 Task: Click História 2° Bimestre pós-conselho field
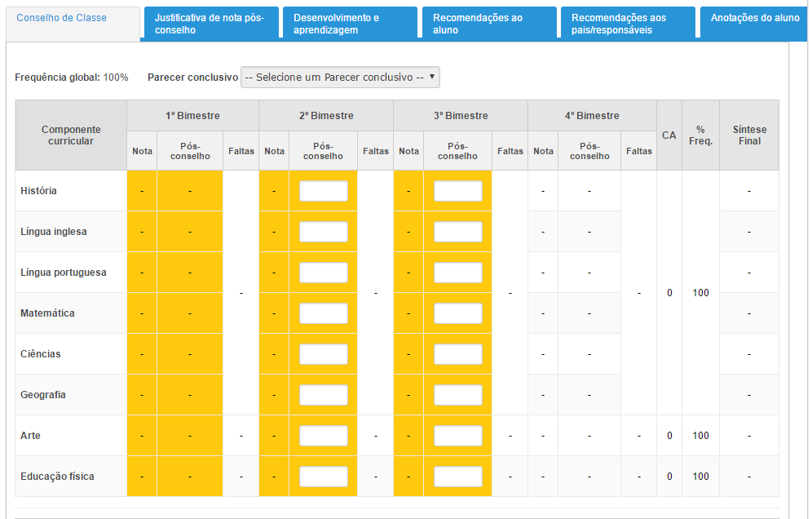(x=323, y=191)
